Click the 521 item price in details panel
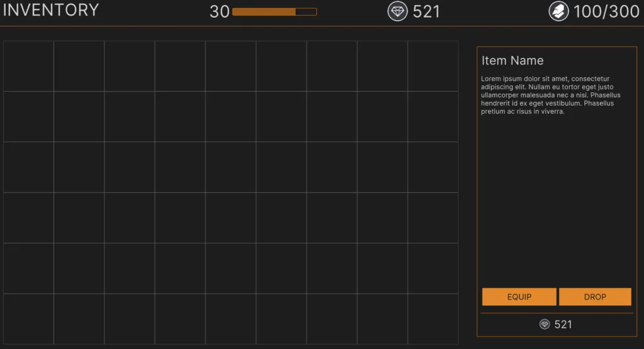644x349 pixels. [563, 324]
